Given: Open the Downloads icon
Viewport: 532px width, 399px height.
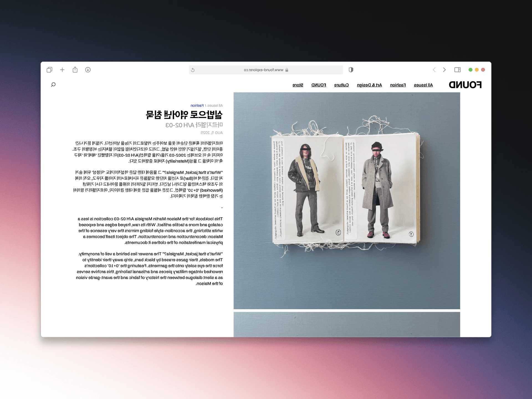Looking at the screenshot, I should (88, 70).
